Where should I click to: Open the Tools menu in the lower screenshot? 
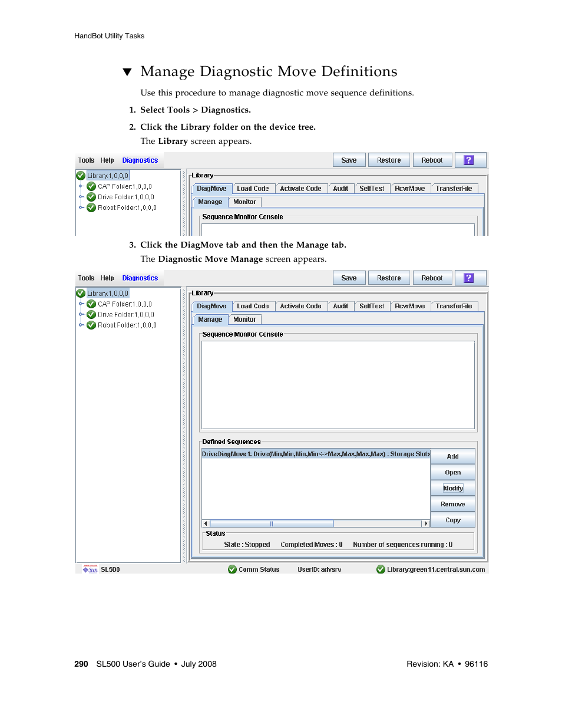click(x=86, y=278)
